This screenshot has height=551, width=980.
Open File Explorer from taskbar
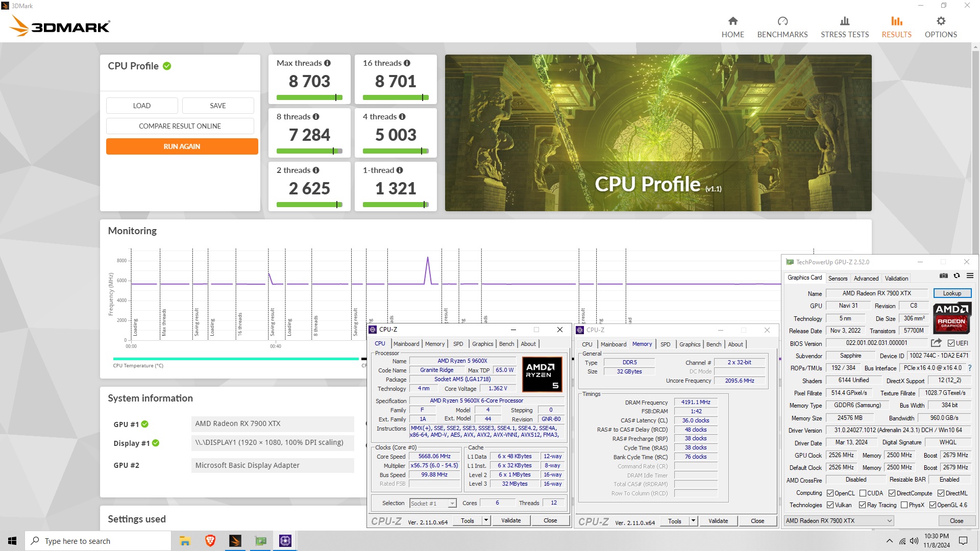tap(185, 541)
